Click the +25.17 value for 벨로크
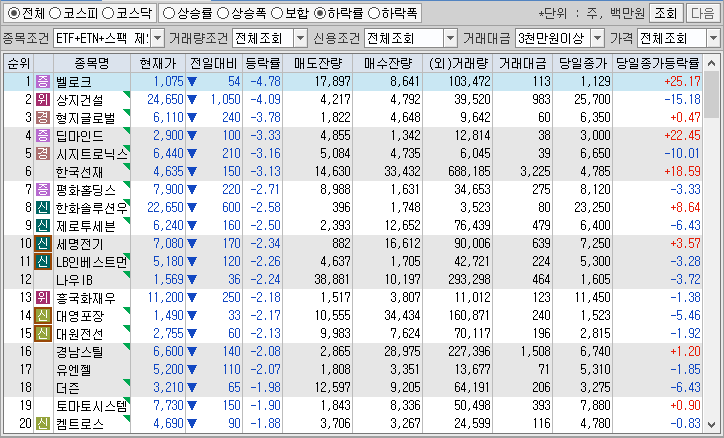 [682, 82]
